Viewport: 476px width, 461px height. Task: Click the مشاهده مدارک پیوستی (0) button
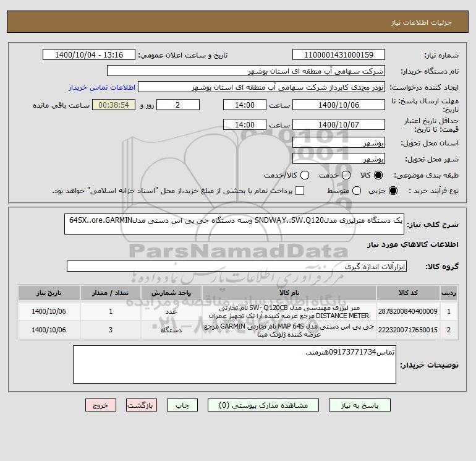tap(263, 405)
